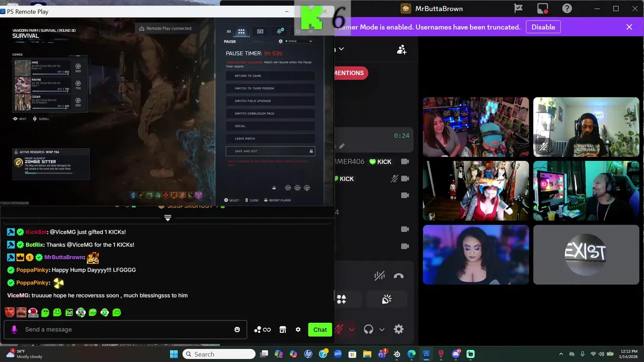Select Return to Game in pause menu
The height and width of the screenshot is (362, 644).
coord(270,76)
